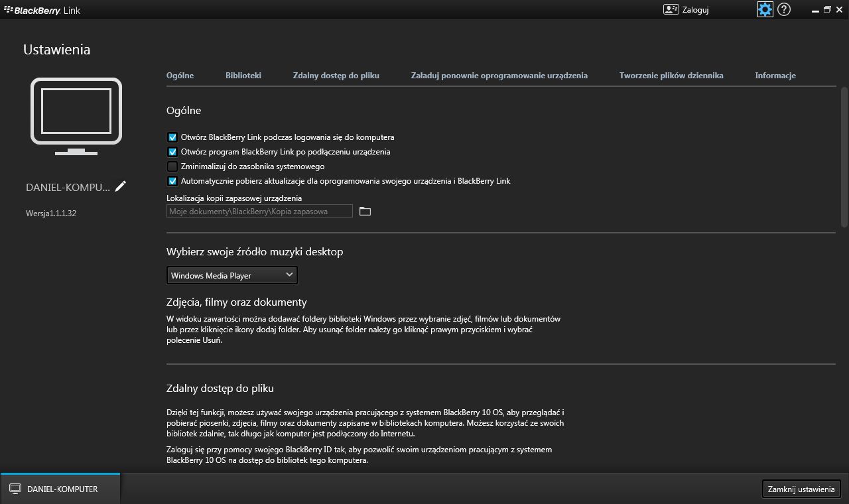Restore the window with the title bar button
This screenshot has width=849, height=504.
827,9
